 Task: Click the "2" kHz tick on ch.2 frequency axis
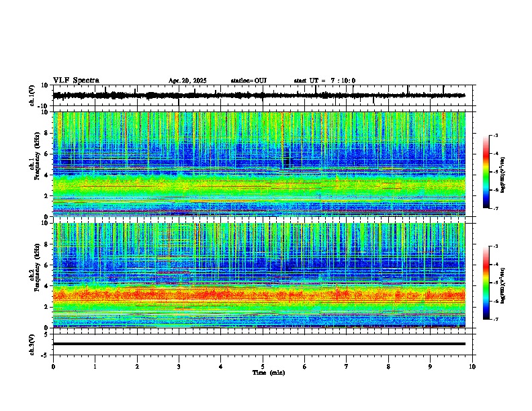click(47, 307)
